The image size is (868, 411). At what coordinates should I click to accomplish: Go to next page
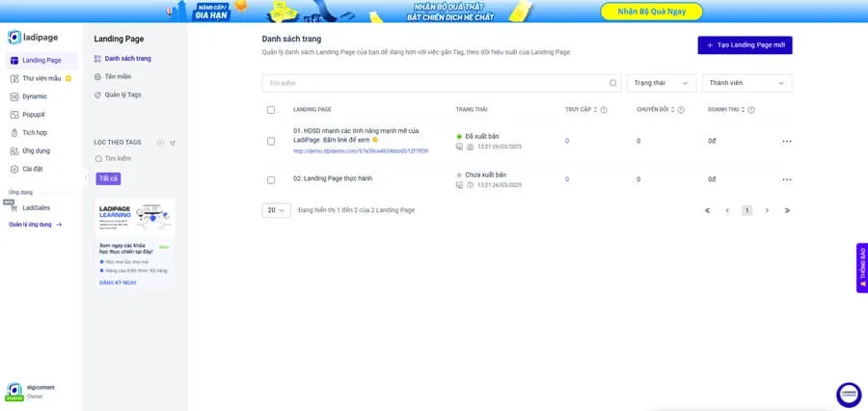tap(767, 210)
